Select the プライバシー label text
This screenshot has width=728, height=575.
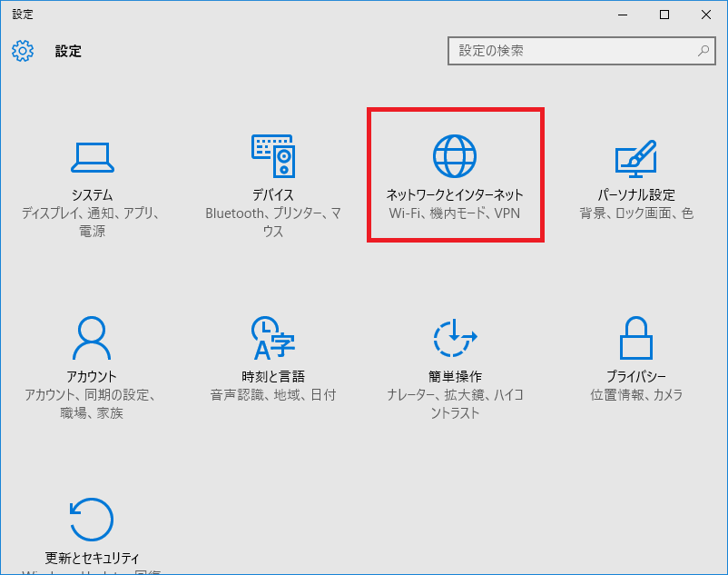[636, 376]
